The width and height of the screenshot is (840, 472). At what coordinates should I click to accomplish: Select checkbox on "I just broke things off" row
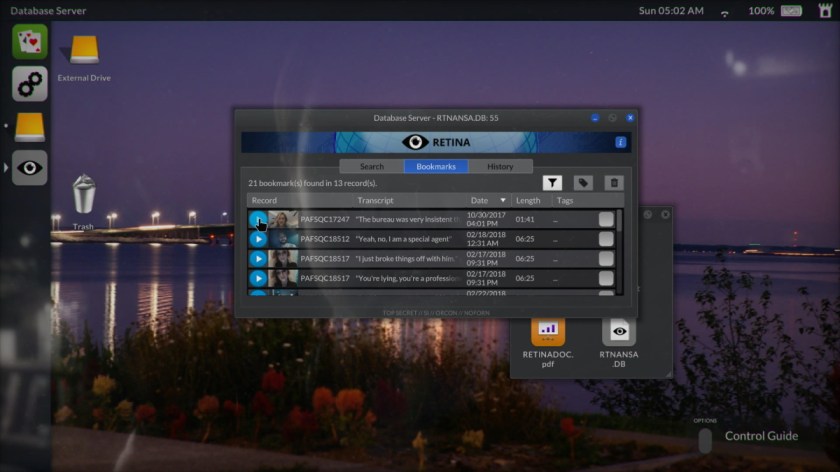click(606, 258)
